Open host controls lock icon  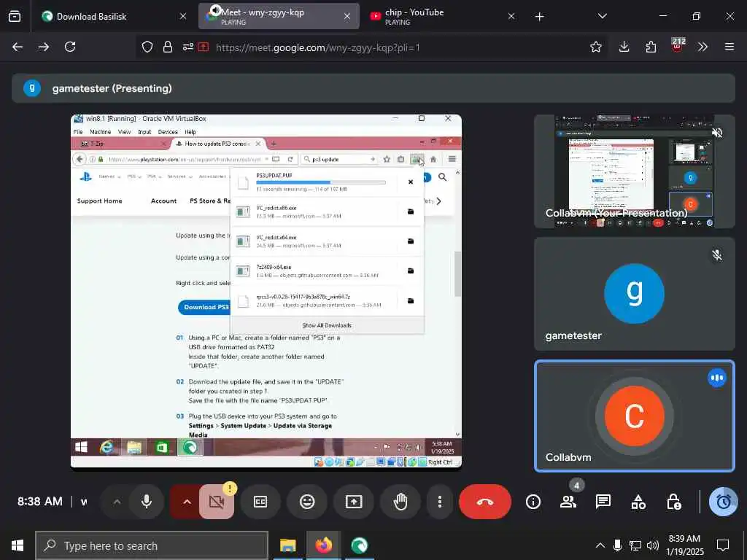[673, 502]
